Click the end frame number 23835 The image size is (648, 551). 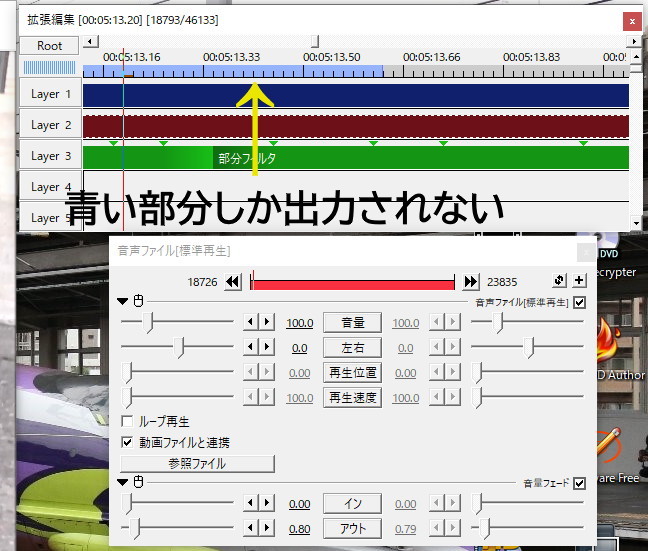coord(502,282)
